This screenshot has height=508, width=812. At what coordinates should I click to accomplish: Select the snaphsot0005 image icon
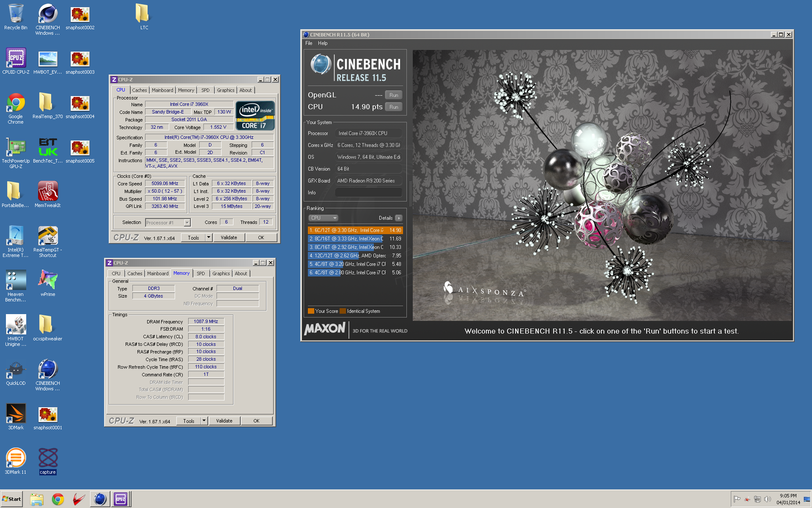click(x=80, y=150)
